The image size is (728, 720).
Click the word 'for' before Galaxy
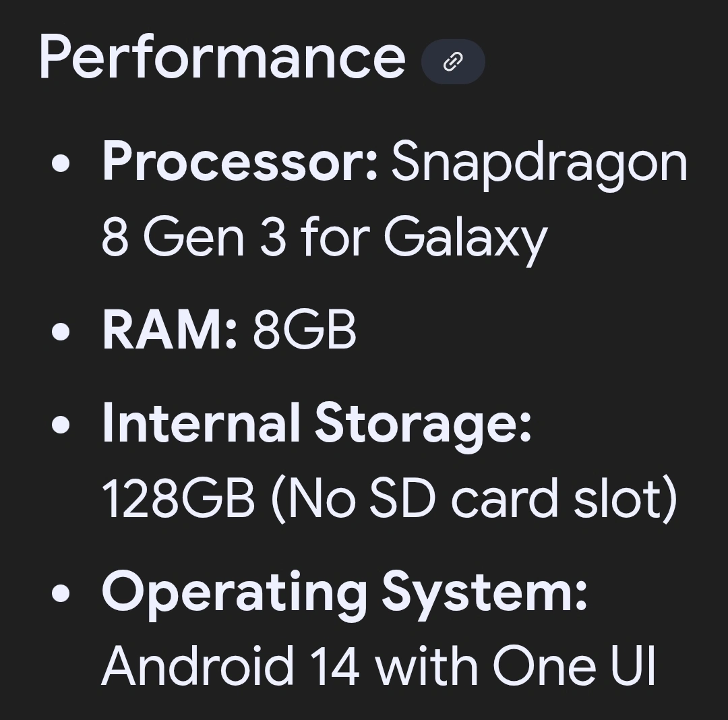(x=334, y=238)
